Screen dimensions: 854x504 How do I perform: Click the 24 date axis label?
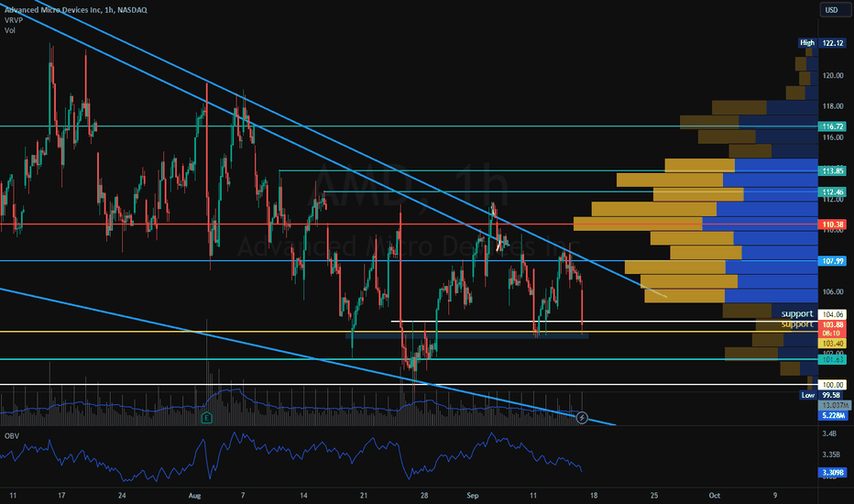[122, 496]
